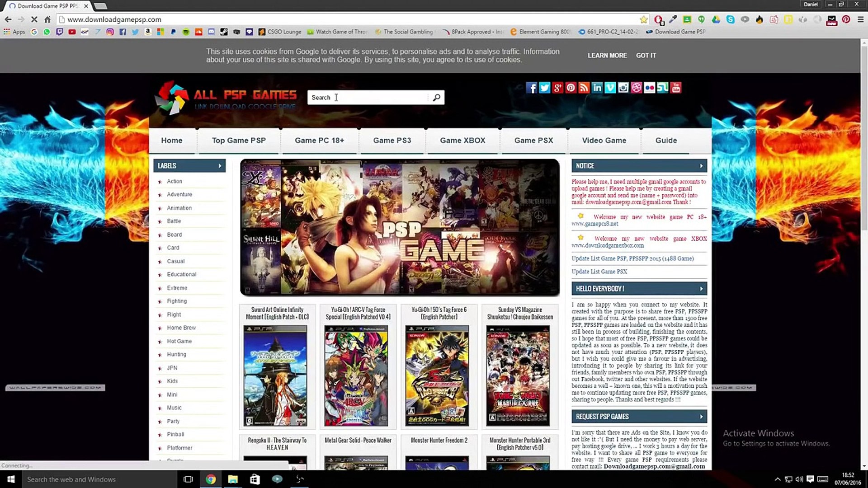This screenshot has height=488, width=868.
Task: Open the Game PSX menu
Action: tap(533, 141)
